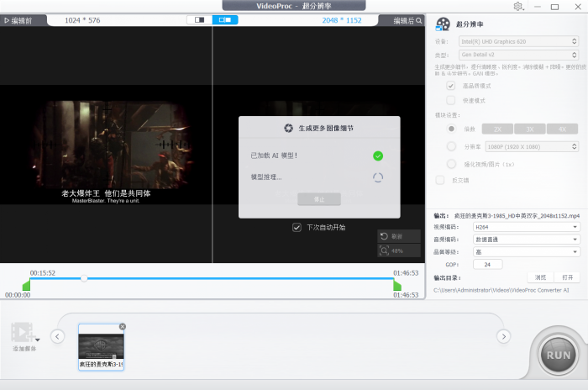Switch to single-pane split view mode
Viewport: 588px width, 390px height.
coord(200,20)
